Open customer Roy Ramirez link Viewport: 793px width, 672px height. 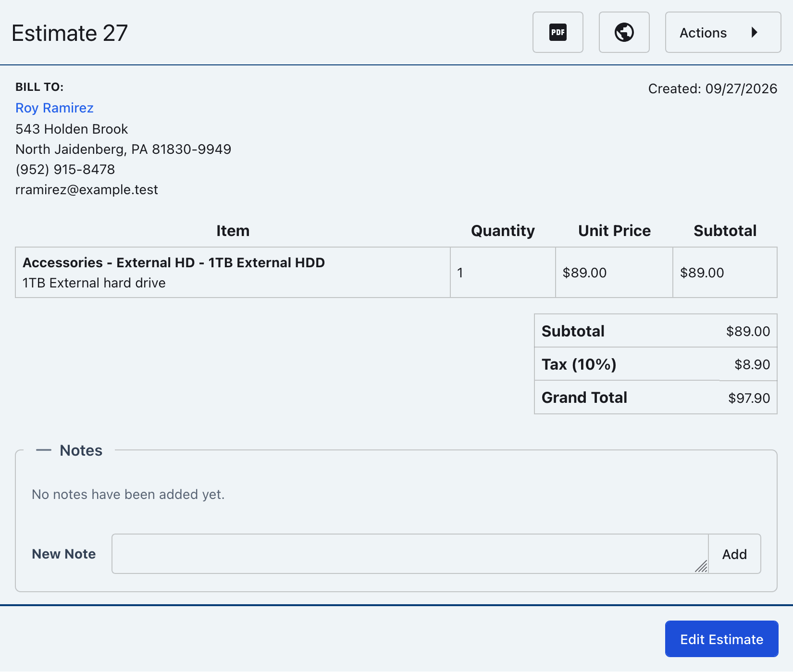coord(54,108)
